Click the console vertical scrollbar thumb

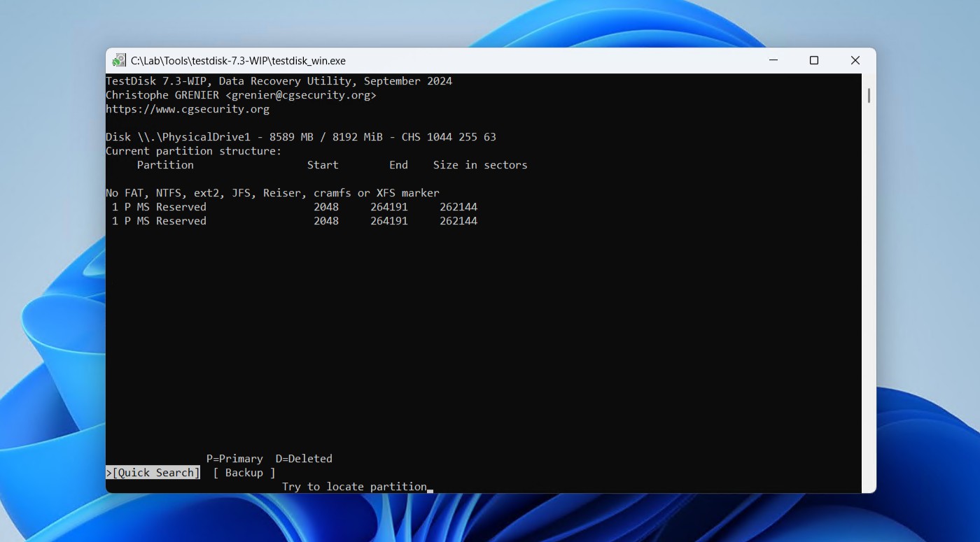pos(869,95)
